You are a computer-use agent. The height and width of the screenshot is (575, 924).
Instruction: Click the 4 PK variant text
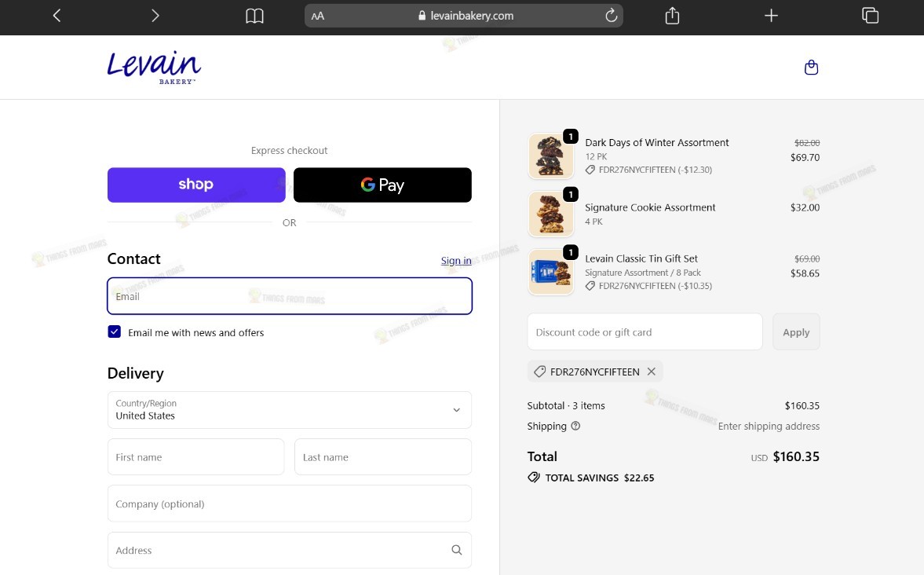(593, 222)
